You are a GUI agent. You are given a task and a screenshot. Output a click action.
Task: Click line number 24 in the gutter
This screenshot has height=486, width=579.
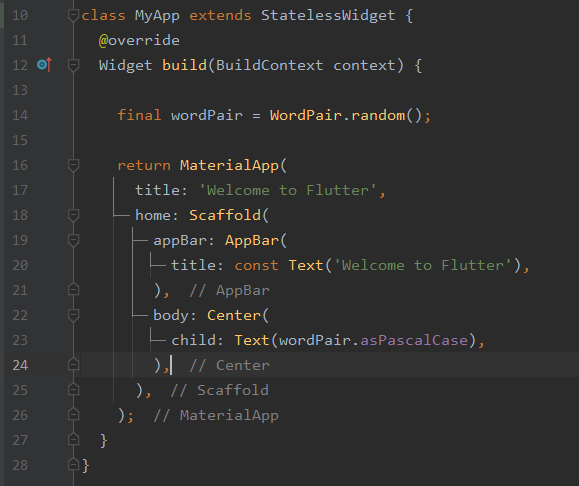click(20, 365)
